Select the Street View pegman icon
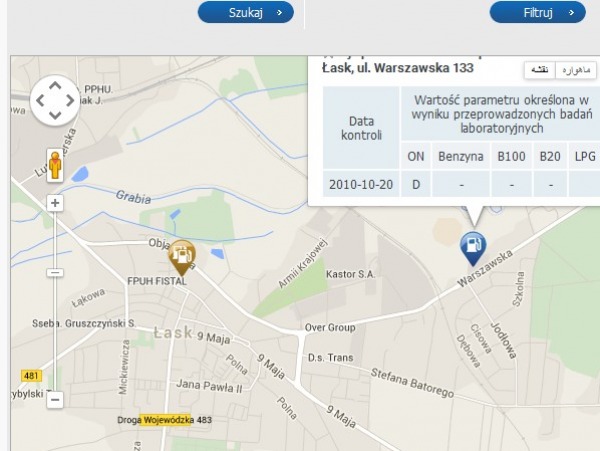This screenshot has width=600, height=451. 55,165
